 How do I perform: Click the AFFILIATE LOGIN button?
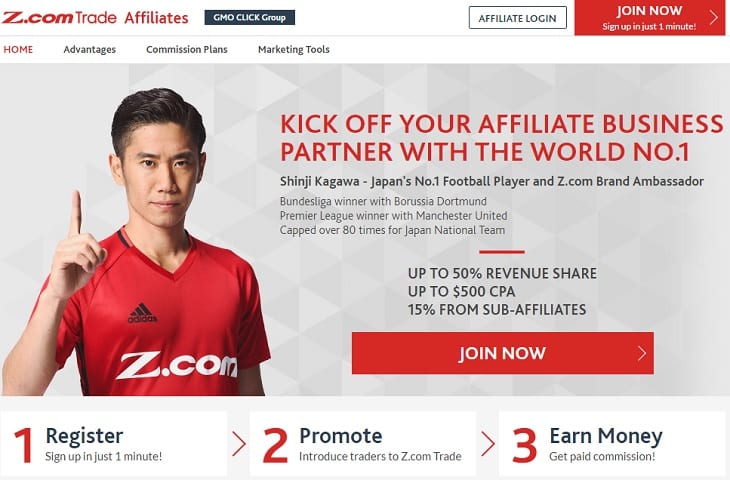pos(518,18)
